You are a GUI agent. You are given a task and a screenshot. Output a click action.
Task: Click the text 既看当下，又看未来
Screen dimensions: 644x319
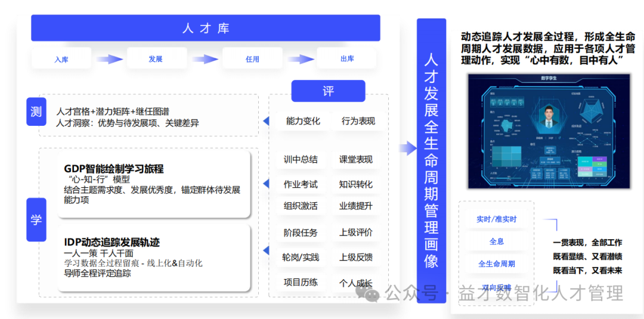point(587,271)
